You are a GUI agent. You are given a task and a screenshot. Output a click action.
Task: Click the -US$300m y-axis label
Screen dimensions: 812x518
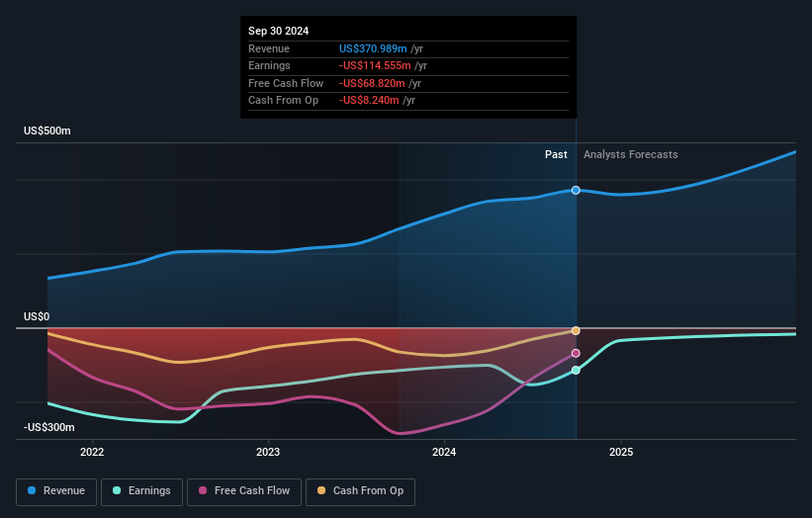49,427
